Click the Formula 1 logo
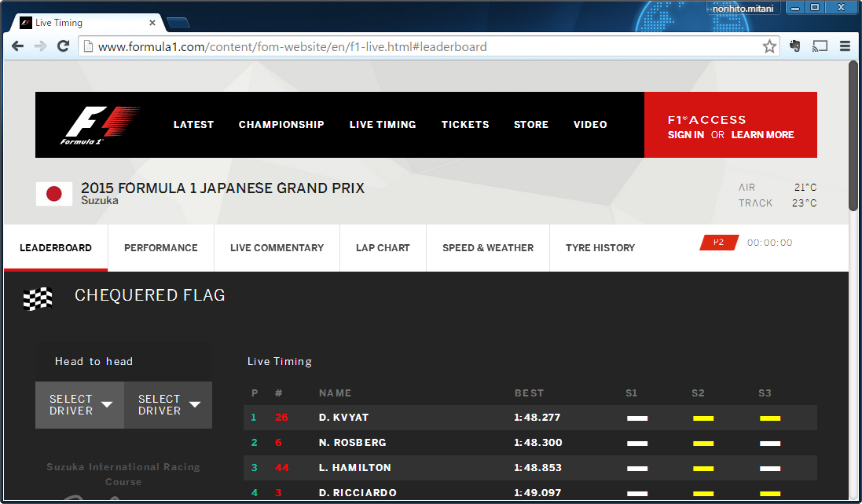The image size is (862, 504). point(100,125)
